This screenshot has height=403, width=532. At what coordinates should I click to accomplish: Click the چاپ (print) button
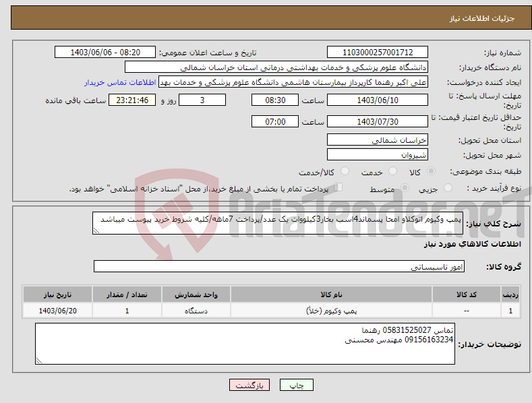click(296, 385)
